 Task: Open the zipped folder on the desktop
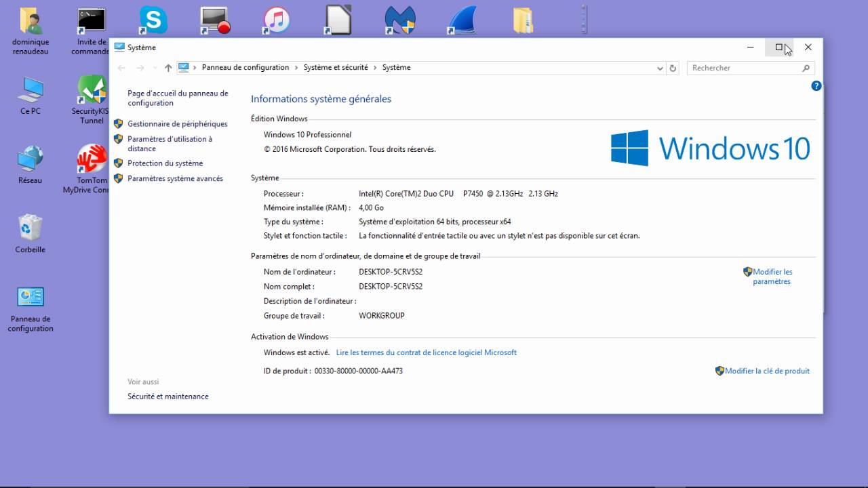click(523, 21)
